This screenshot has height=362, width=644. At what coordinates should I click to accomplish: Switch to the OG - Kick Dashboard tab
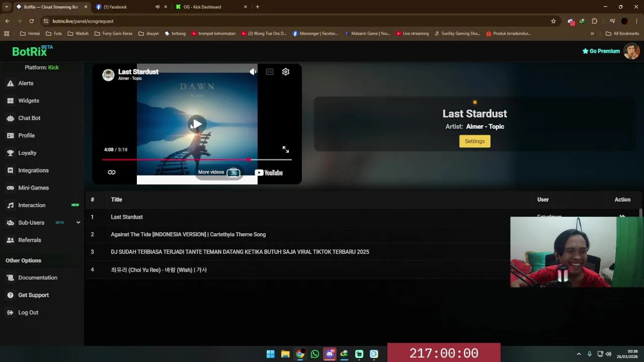pos(211,7)
